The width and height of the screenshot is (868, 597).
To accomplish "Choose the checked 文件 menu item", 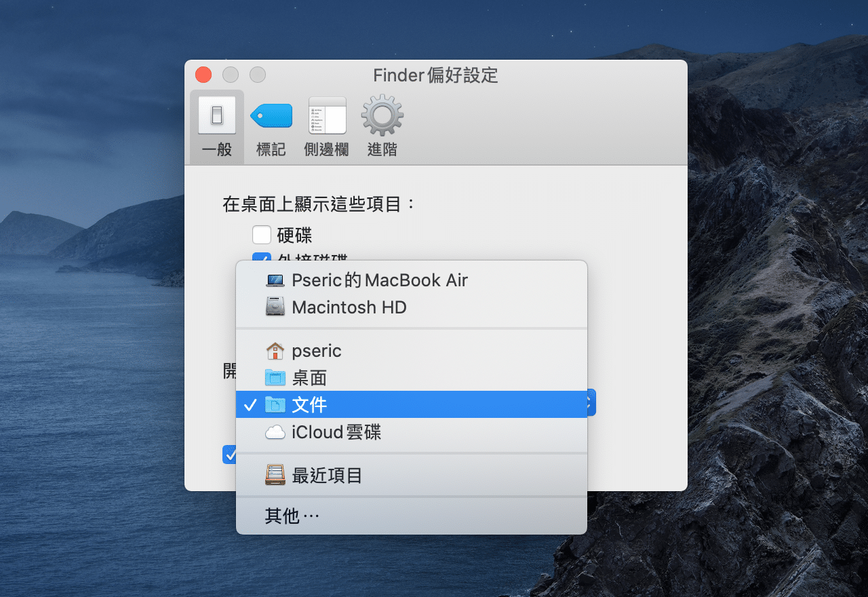I will [x=412, y=405].
